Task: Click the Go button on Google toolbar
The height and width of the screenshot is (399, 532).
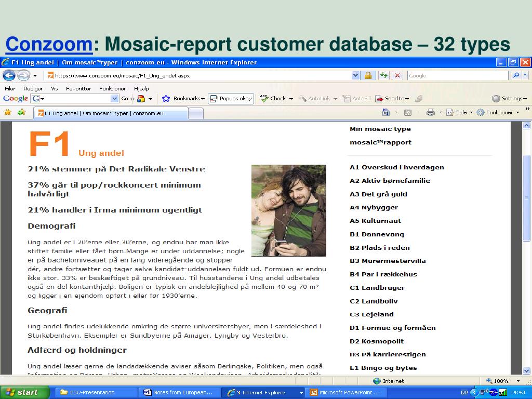Action: (x=125, y=98)
